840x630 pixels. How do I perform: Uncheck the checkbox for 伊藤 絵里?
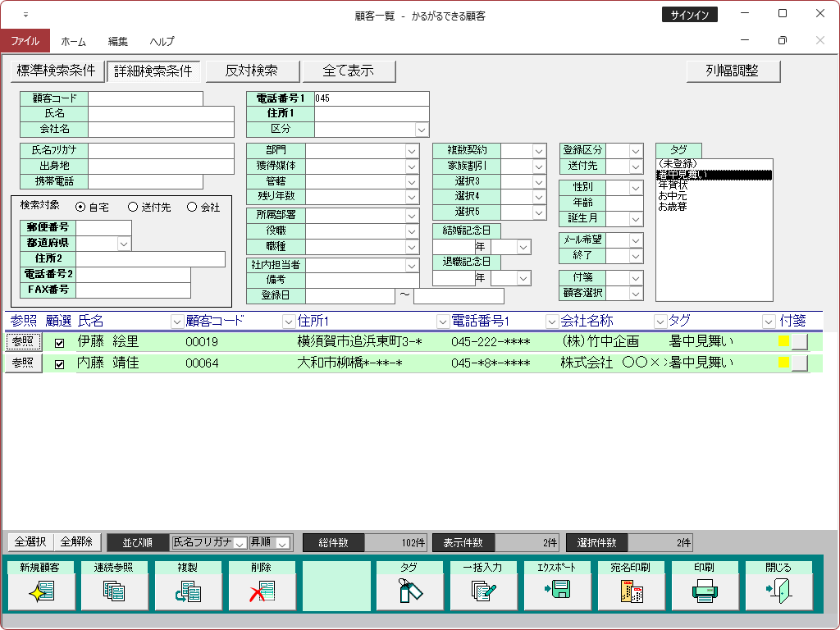(x=59, y=343)
